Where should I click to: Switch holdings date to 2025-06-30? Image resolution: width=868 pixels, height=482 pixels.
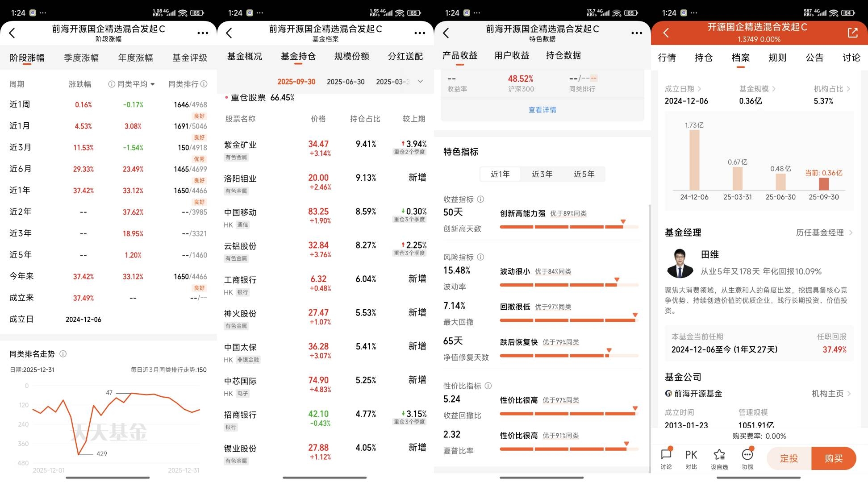[346, 82]
